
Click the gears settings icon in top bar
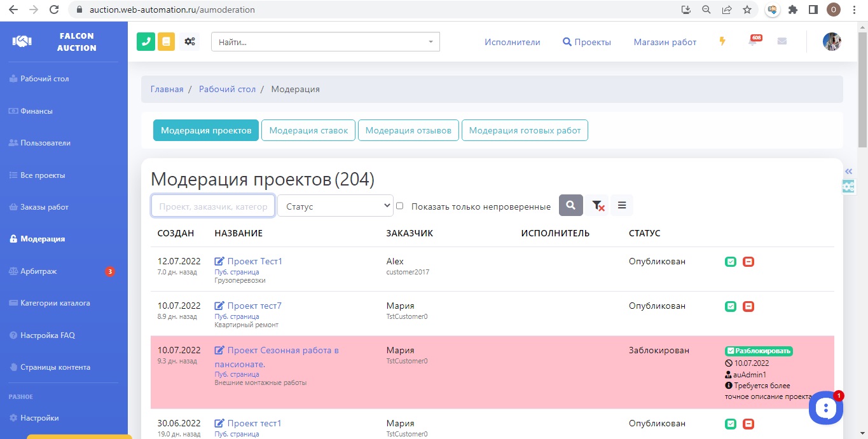click(189, 42)
